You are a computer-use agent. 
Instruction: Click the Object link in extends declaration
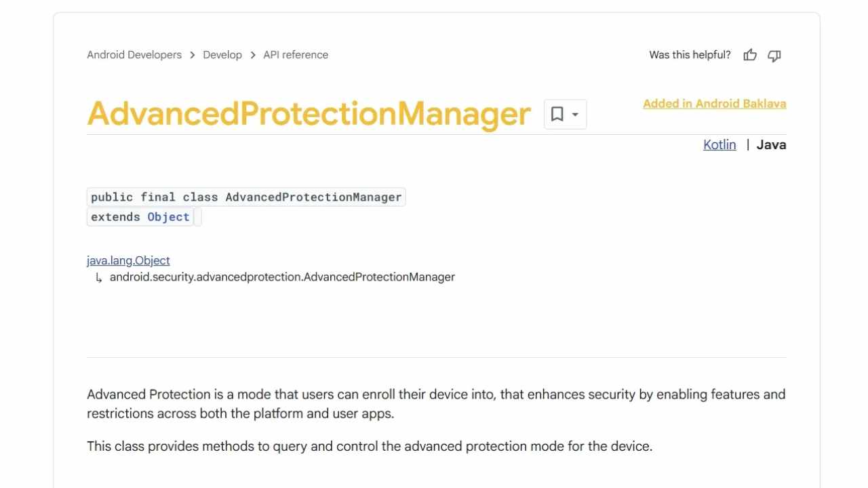click(168, 217)
